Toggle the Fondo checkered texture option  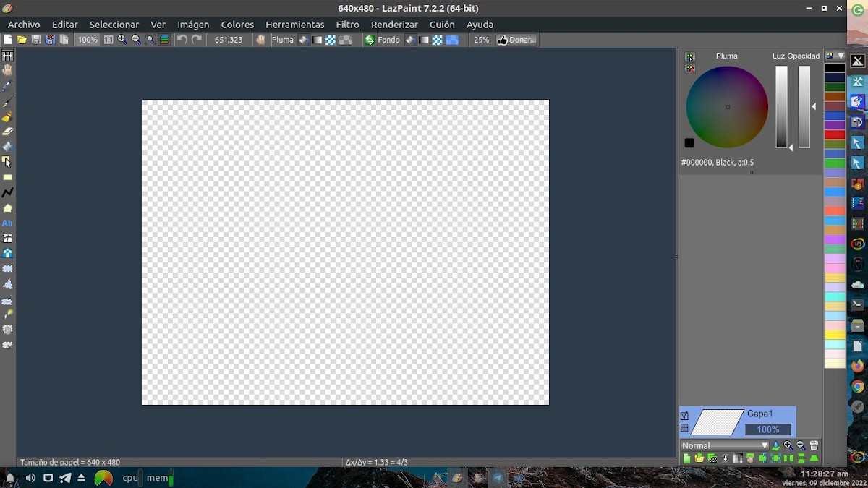coord(438,40)
